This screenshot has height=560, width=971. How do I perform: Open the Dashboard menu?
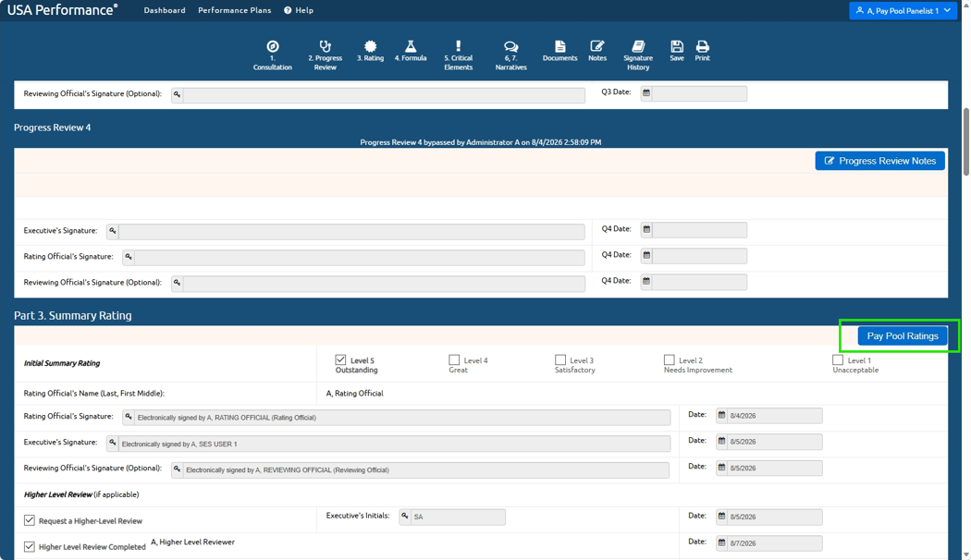(165, 10)
